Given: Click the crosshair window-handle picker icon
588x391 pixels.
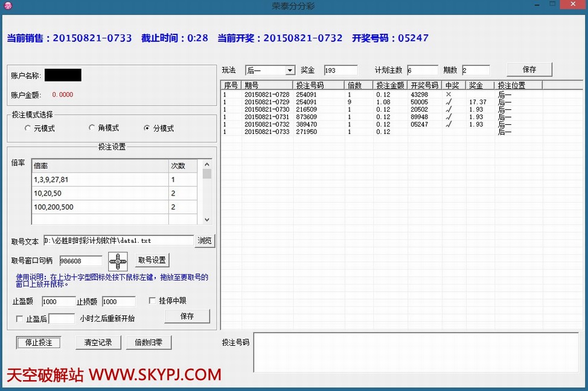Looking at the screenshot, I should [118, 261].
